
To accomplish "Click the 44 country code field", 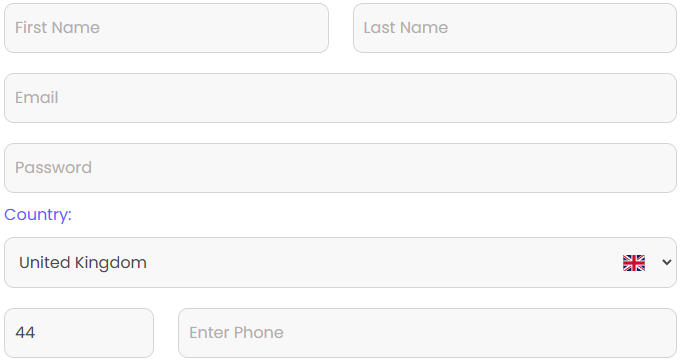I will coord(79,333).
